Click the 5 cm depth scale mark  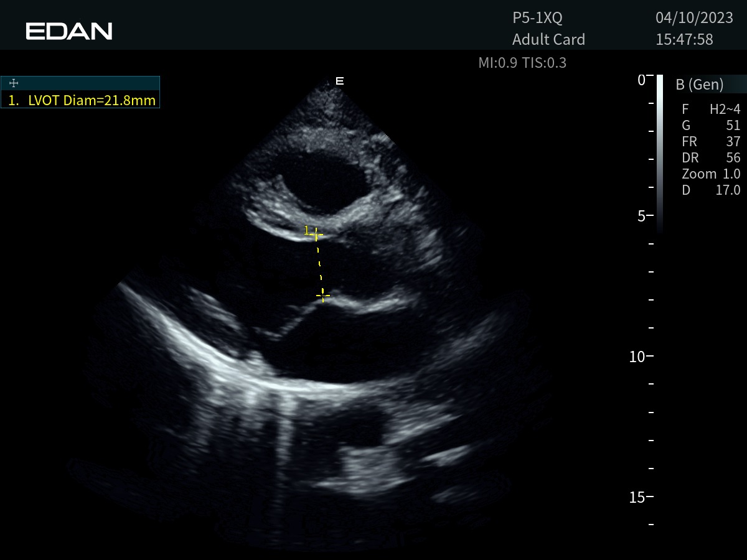pos(641,216)
